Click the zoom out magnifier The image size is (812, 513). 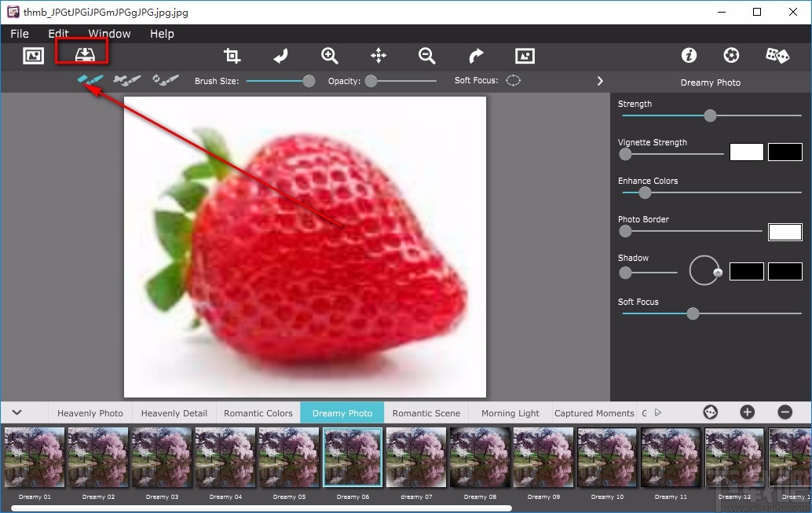tap(426, 55)
